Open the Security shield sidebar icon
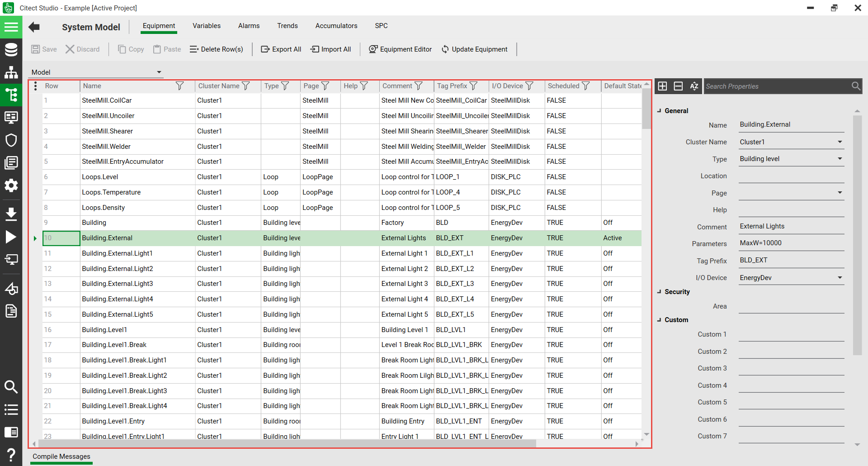This screenshot has width=868, height=466. point(11,140)
